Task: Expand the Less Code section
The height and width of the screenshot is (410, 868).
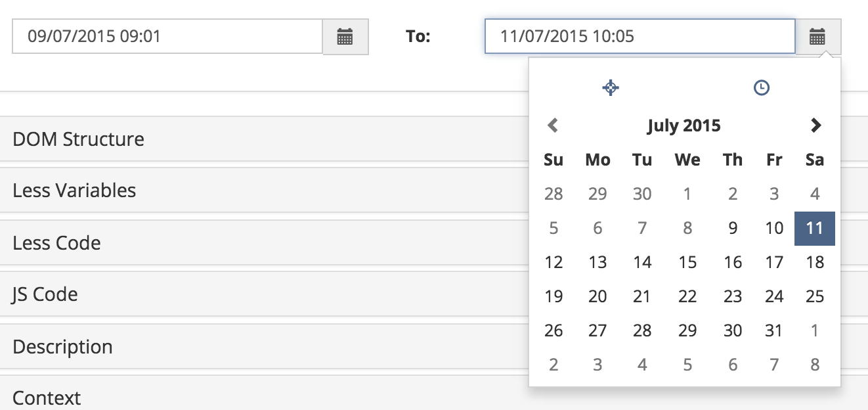Action: pyautogui.click(x=56, y=243)
